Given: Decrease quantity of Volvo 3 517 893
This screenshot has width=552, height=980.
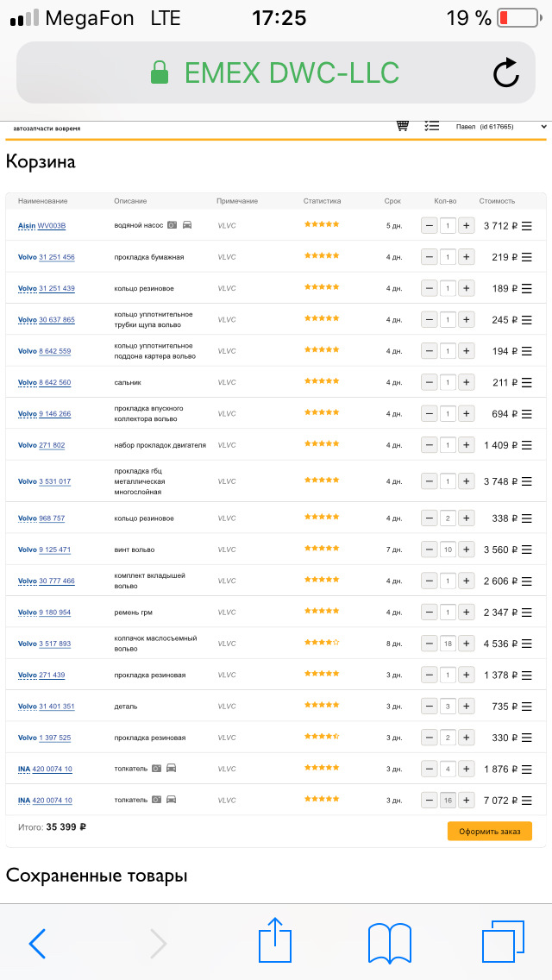Looking at the screenshot, I should 429,644.
